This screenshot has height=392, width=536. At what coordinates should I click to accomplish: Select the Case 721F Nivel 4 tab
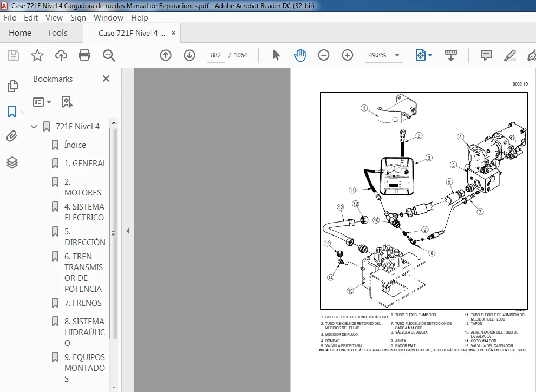[132, 33]
